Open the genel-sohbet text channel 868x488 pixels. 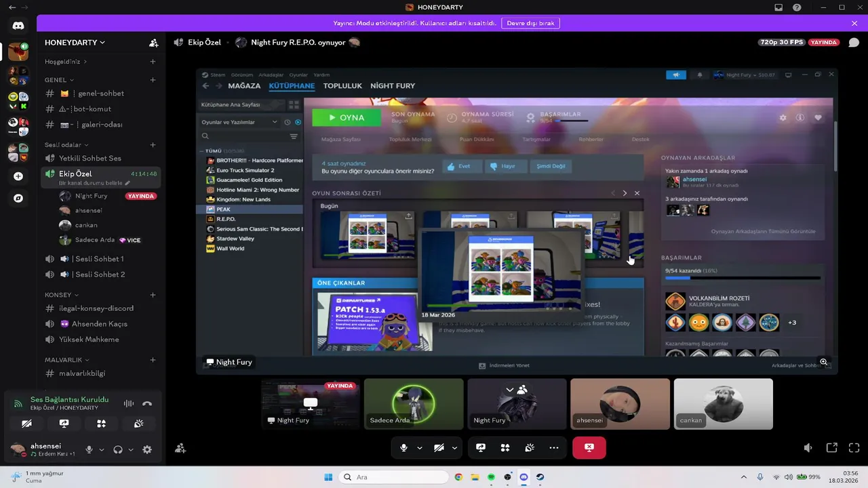(x=100, y=94)
